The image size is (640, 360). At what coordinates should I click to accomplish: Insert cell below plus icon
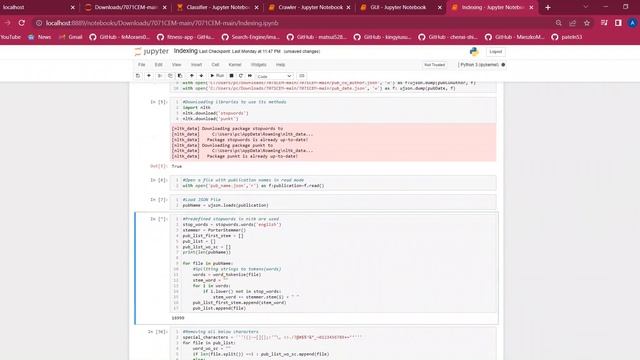point(149,76)
